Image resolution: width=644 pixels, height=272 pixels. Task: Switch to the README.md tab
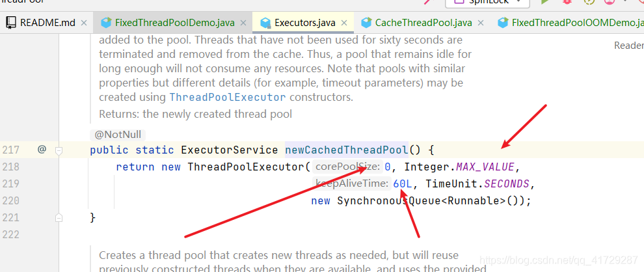(41, 23)
